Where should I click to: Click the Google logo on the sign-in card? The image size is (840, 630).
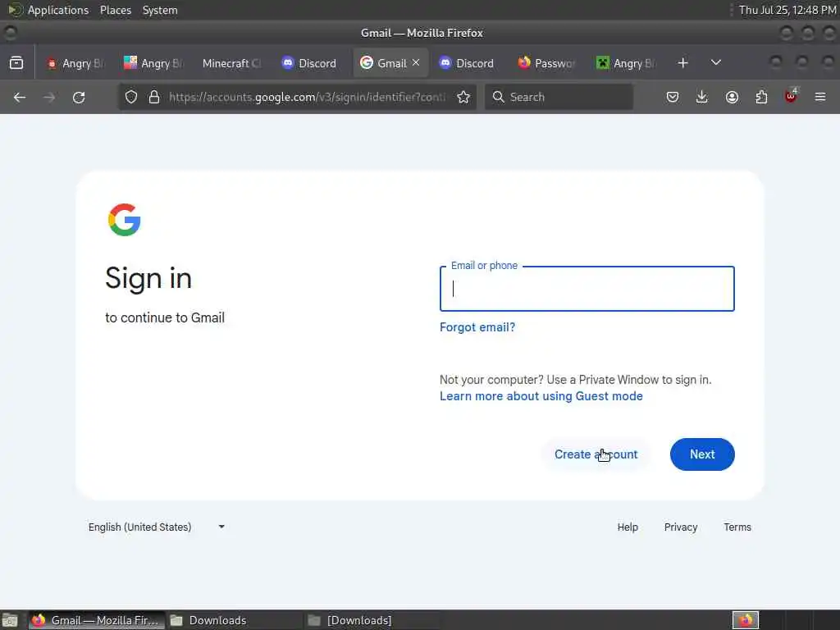[x=125, y=220]
